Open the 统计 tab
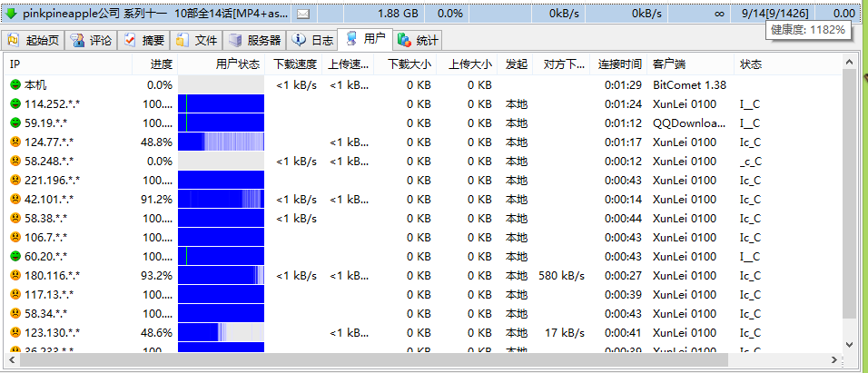868x373 pixels. [x=419, y=40]
